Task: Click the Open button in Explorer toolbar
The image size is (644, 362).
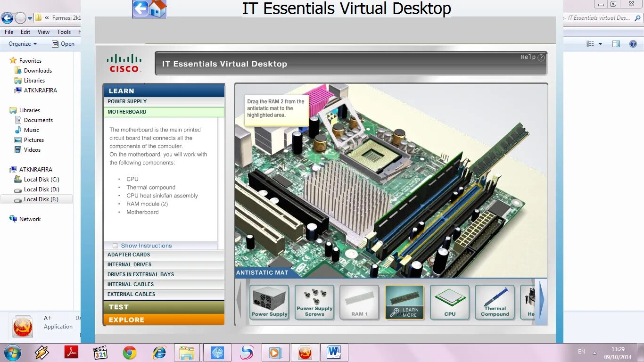Action: (63, 44)
